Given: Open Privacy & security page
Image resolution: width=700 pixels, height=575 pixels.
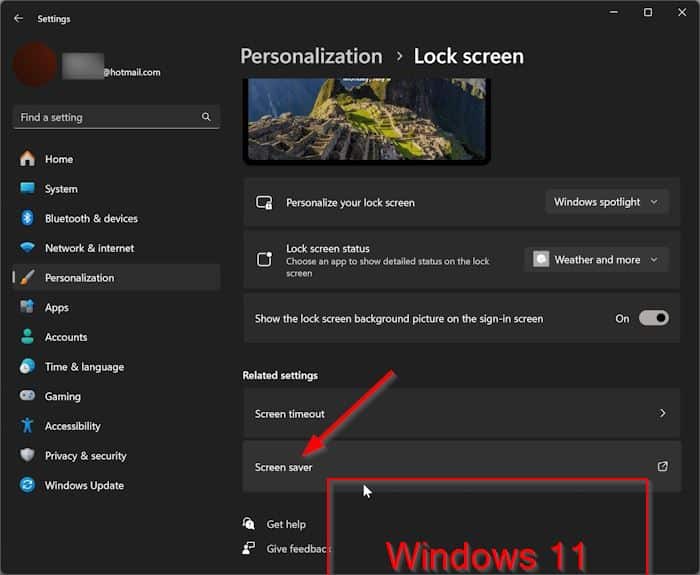Looking at the screenshot, I should tap(116, 455).
